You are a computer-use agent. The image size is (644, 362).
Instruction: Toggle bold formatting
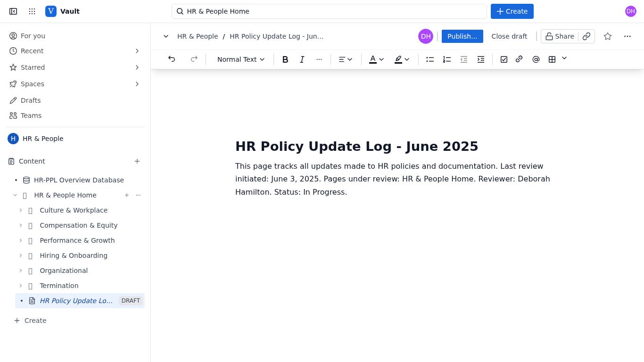[x=285, y=59]
